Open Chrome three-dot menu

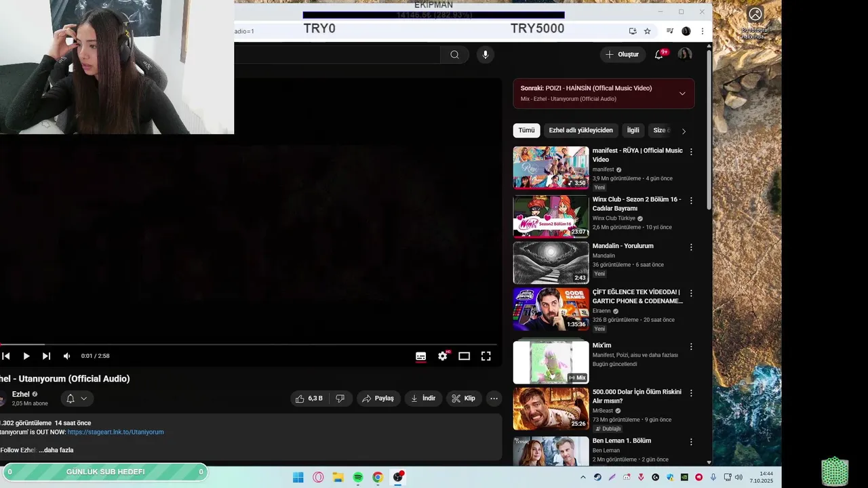(x=702, y=31)
